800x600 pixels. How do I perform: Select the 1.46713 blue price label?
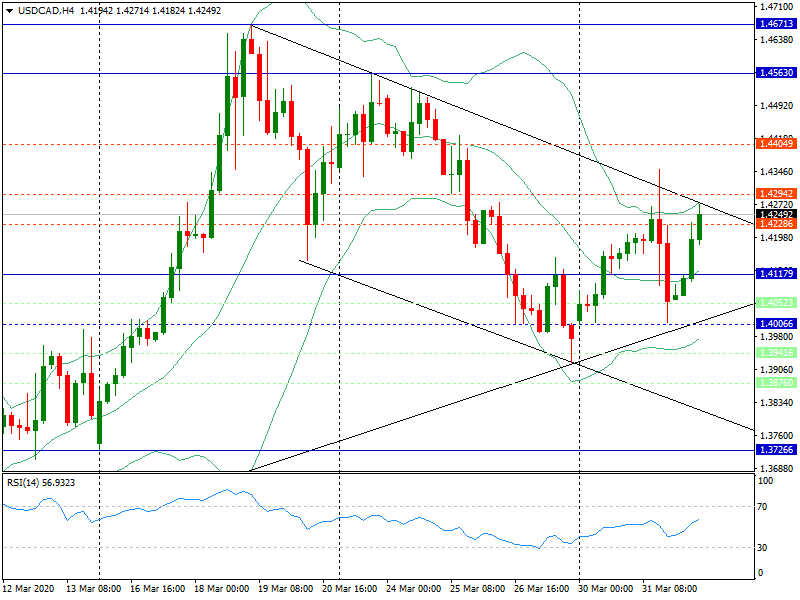(x=776, y=24)
